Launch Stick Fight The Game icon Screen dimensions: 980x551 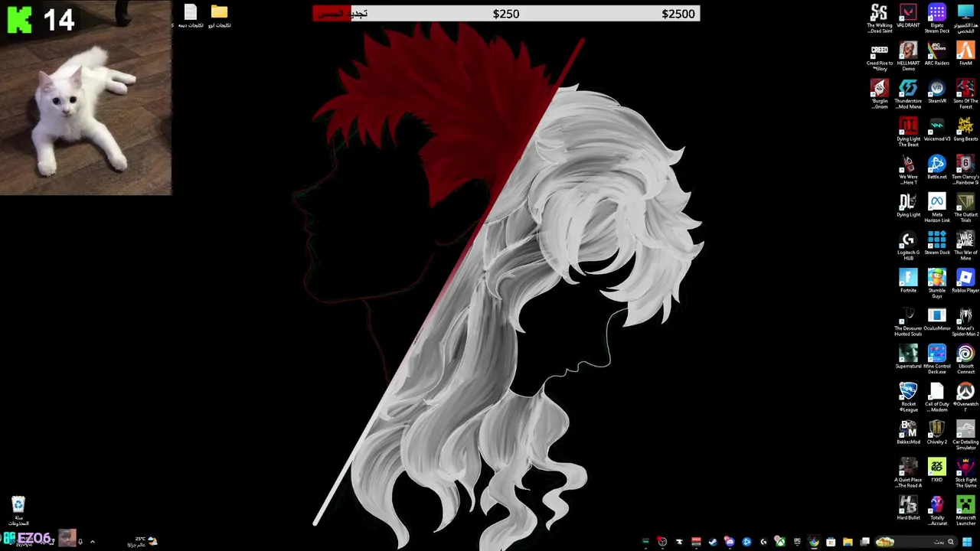(965, 473)
